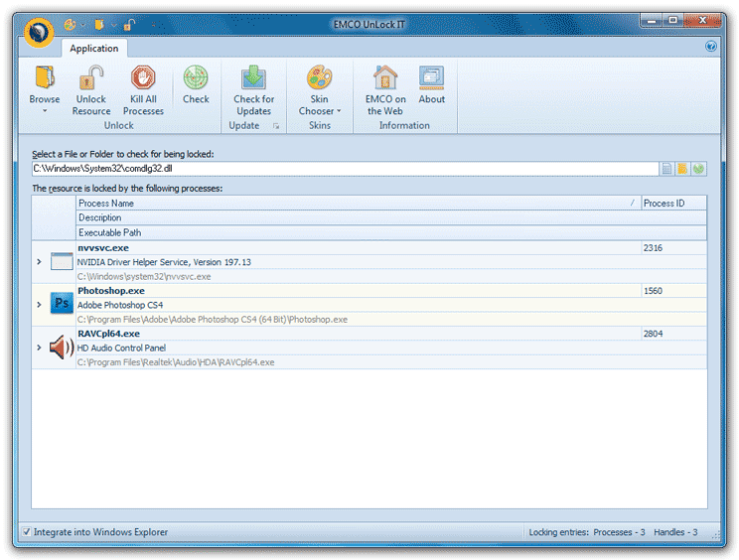Viewport: 739px width, 560px height.
Task: Click the Processes - 3 status entry
Action: [619, 532]
